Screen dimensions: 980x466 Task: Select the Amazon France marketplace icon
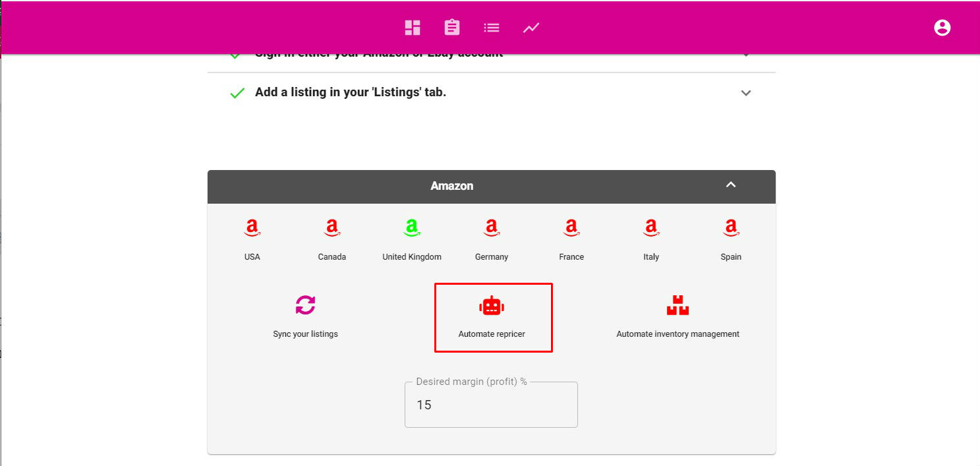[571, 228]
